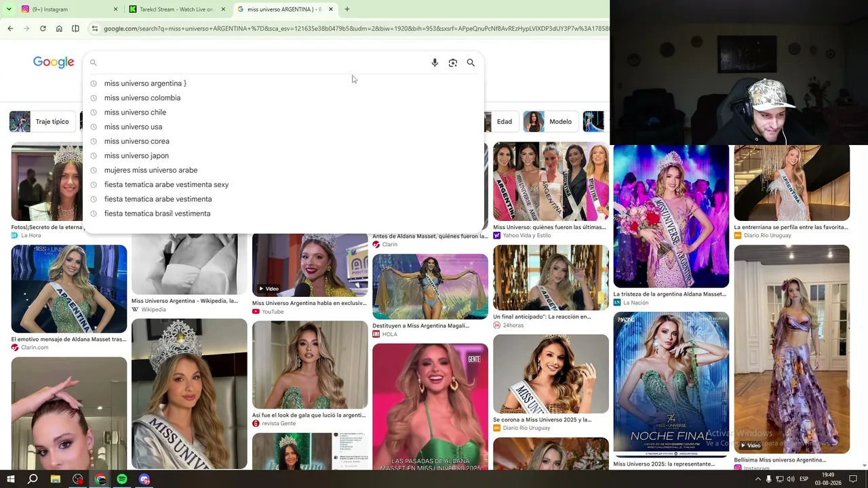This screenshot has width=868, height=488.
Task: Close the Instagram tab
Action: point(115,9)
